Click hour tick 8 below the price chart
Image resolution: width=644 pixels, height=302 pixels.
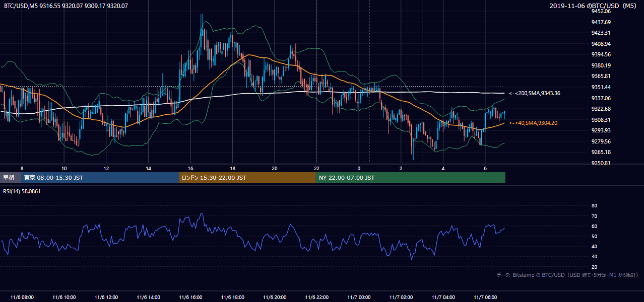pyautogui.click(x=22, y=168)
